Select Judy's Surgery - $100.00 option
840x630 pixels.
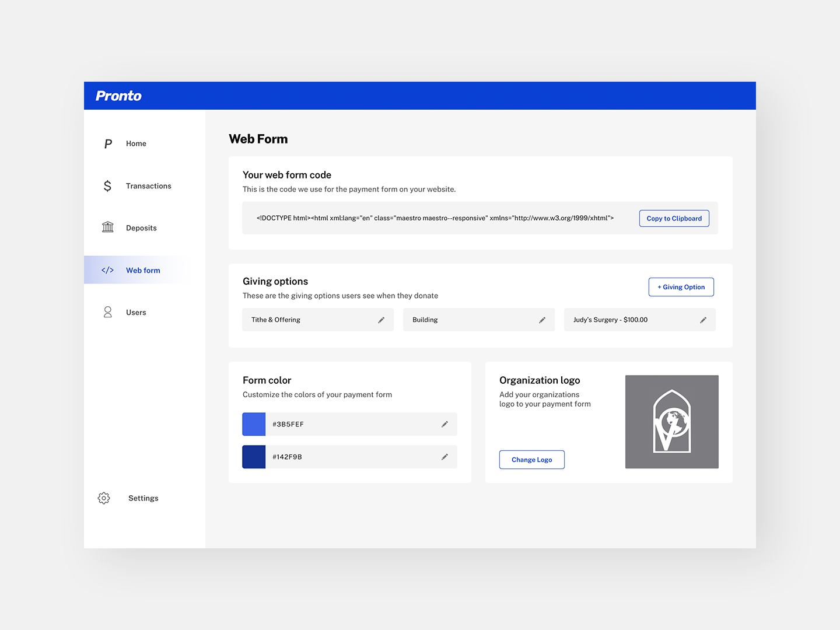click(640, 320)
